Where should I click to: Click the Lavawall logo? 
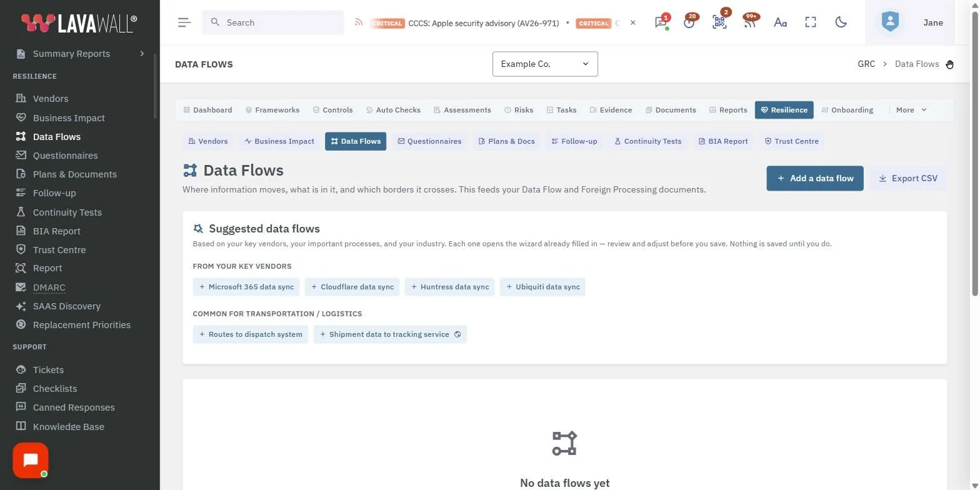click(x=79, y=23)
